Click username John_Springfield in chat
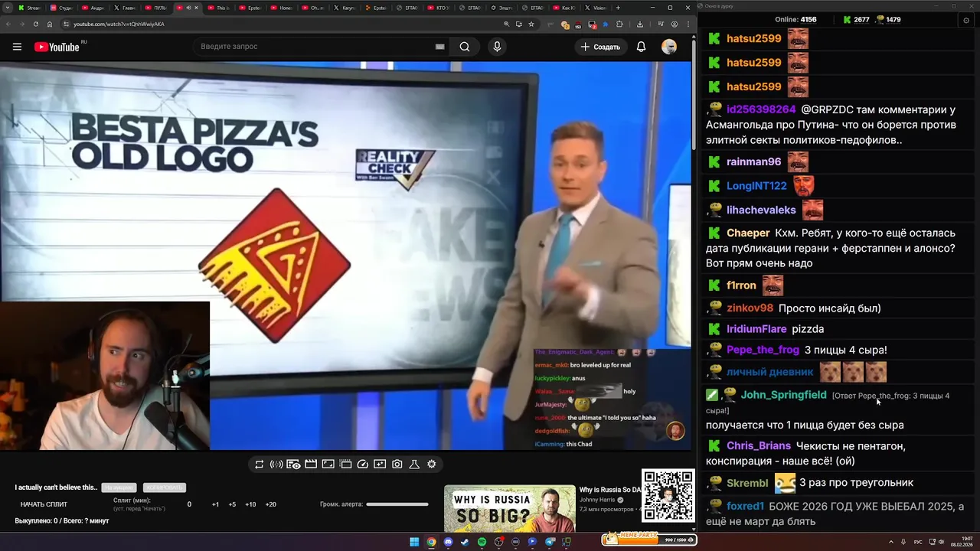The height and width of the screenshot is (551, 980). pos(783,395)
